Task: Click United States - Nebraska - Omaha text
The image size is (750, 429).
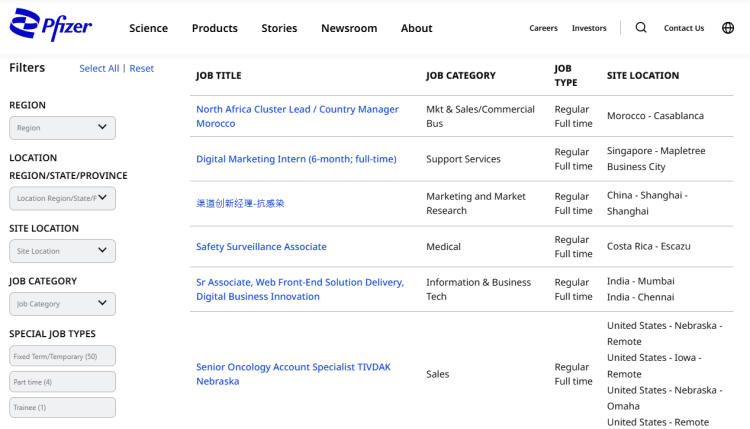Action: click(665, 398)
